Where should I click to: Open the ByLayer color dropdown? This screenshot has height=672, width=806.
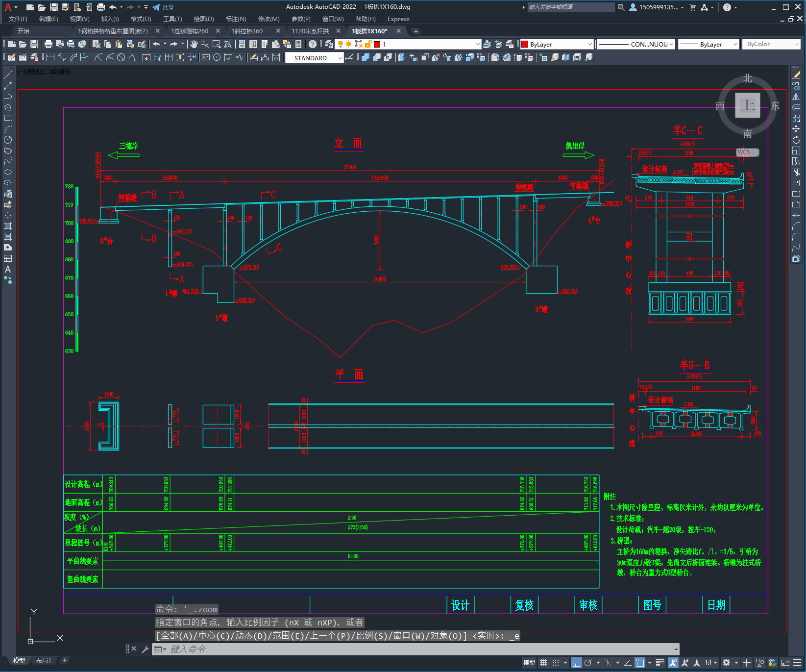pyautogui.click(x=557, y=44)
